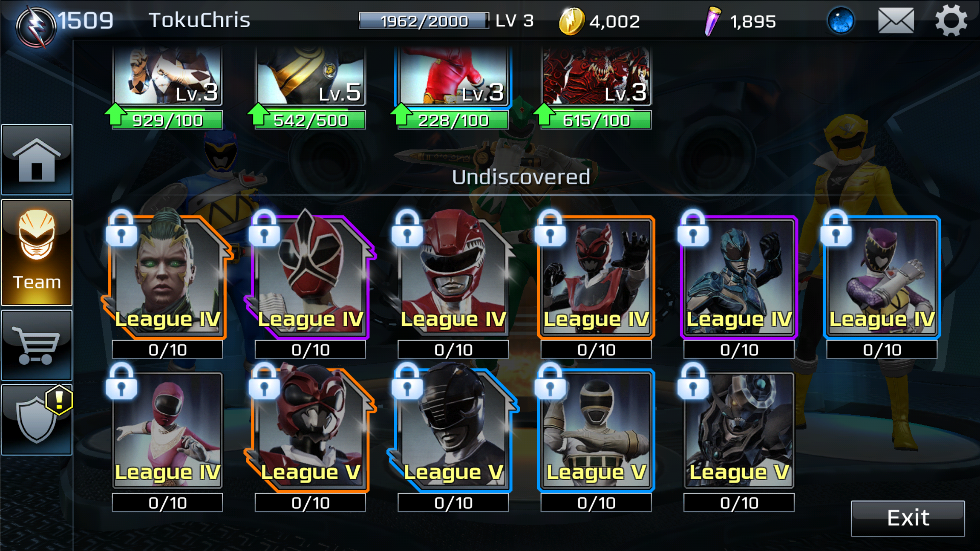This screenshot has width=980, height=551.
Task: Open the mailbox envelope icon
Action: pos(896,21)
